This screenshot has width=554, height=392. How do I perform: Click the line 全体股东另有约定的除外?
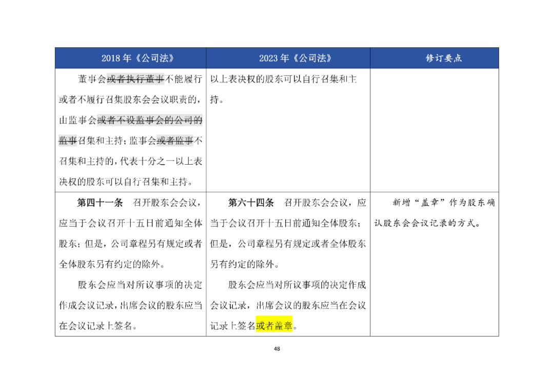pyautogui.click(x=112, y=264)
